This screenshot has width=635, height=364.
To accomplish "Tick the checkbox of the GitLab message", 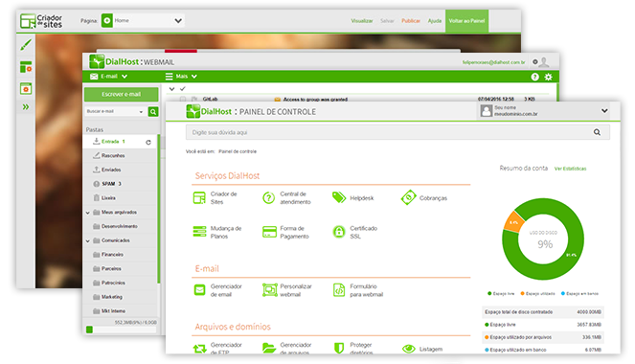I will 183,99.
